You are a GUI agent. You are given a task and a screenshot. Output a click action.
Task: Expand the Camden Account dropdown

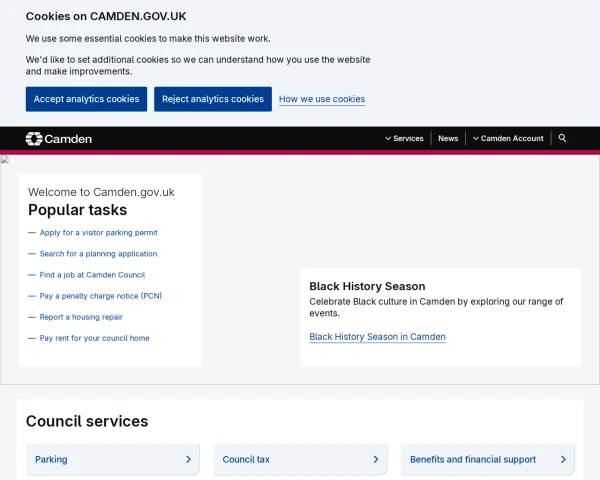pos(508,138)
